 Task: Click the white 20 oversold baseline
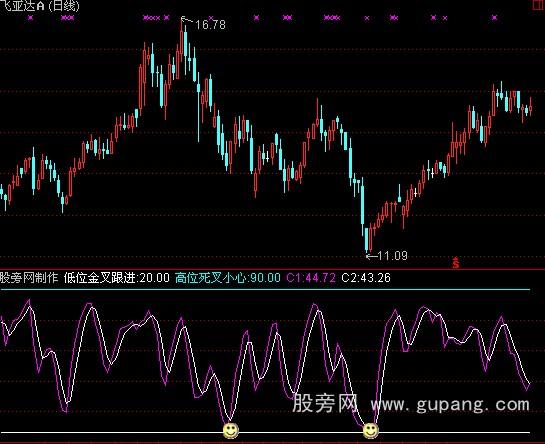[x=265, y=433]
